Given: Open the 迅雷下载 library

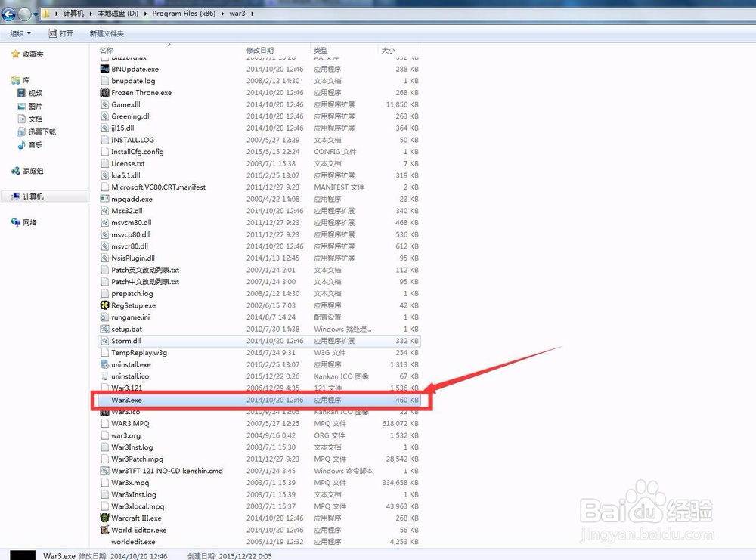Looking at the screenshot, I should point(36,131).
